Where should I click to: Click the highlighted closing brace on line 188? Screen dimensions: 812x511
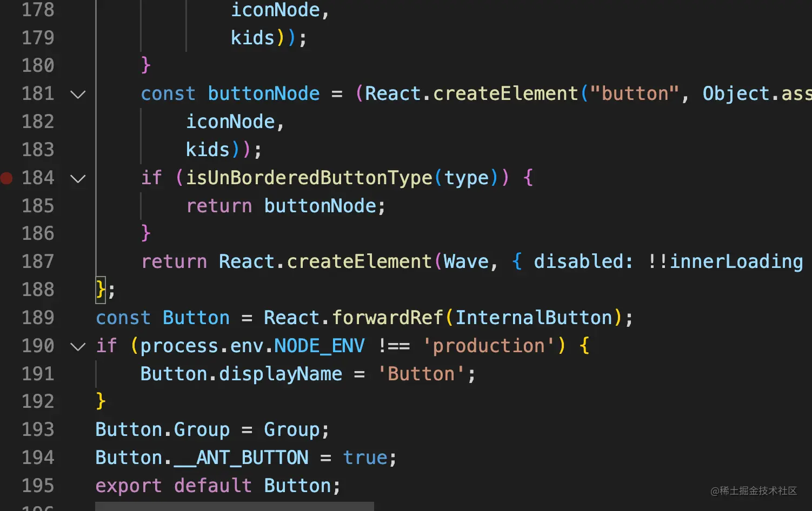(99, 290)
